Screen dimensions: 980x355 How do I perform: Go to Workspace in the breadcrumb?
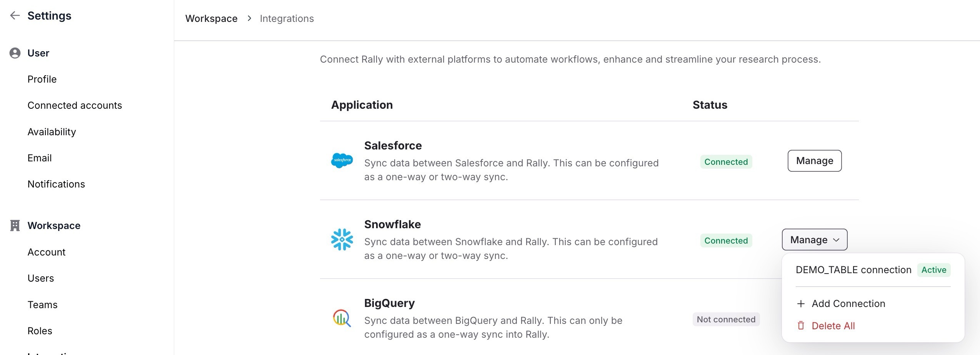click(211, 18)
